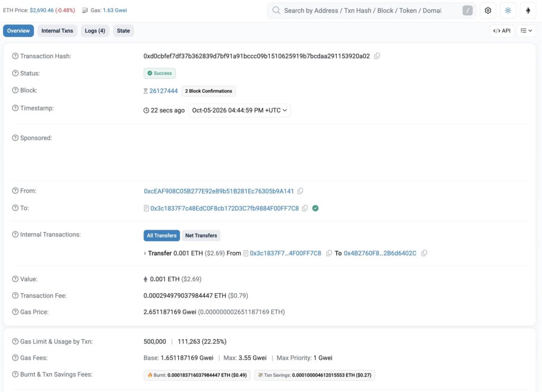Click the ETH price $2,690.46 link
542x392 pixels.
pos(41,11)
